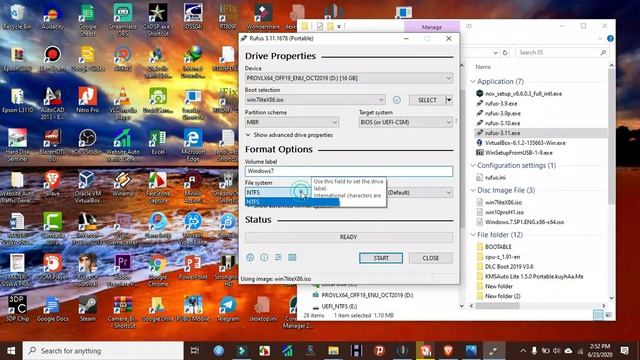640x360 pixels.
Task: Click the SELECT button split arrow
Action: click(449, 100)
